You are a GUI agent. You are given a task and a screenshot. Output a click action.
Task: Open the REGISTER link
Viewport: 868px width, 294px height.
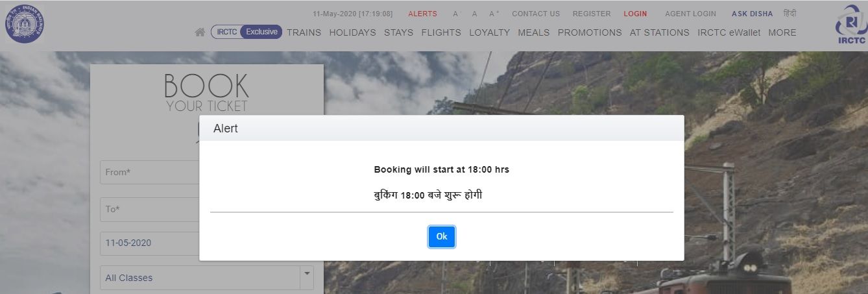(x=592, y=14)
